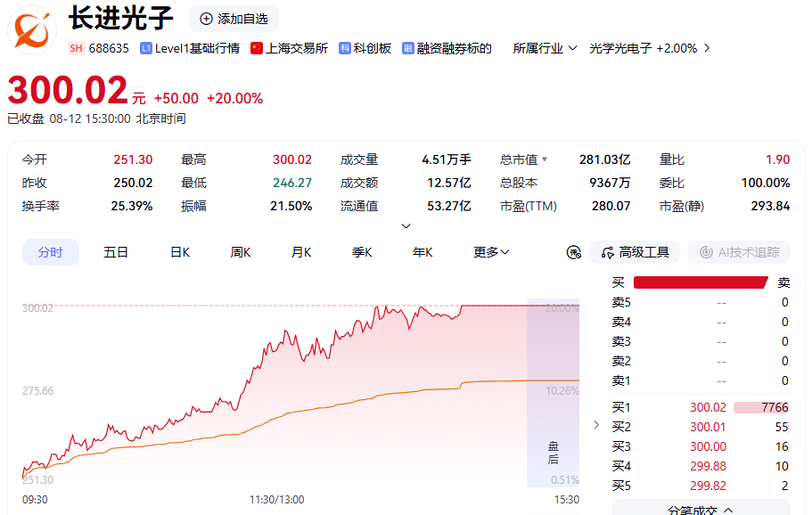
Task: Add stock via 添加自选 button
Action: 234,19
